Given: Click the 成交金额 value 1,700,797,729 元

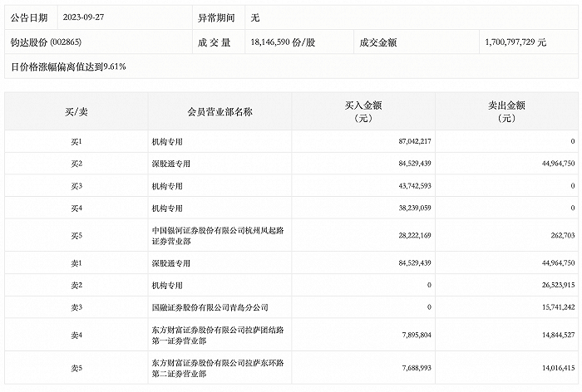Looking at the screenshot, I should pos(515,42).
